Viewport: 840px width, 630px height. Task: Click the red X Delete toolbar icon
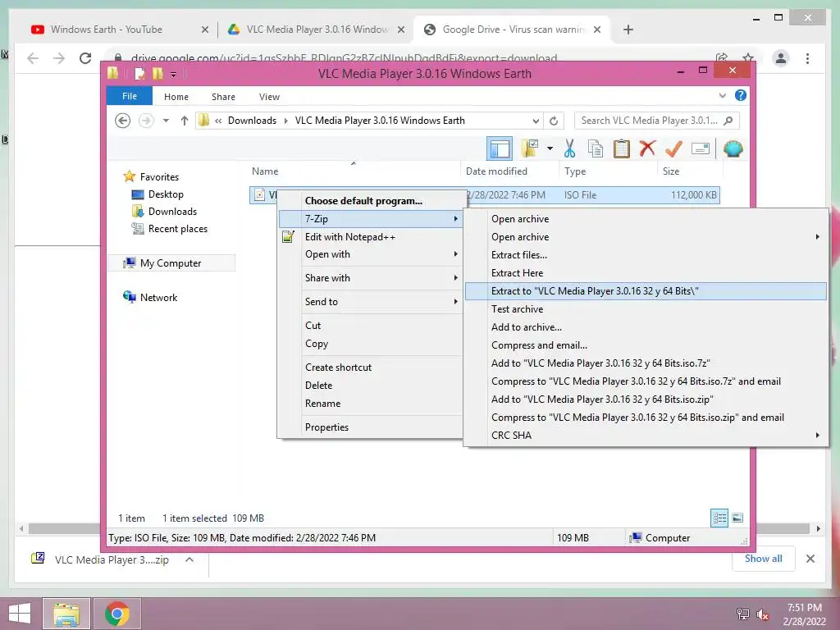pyautogui.click(x=647, y=148)
